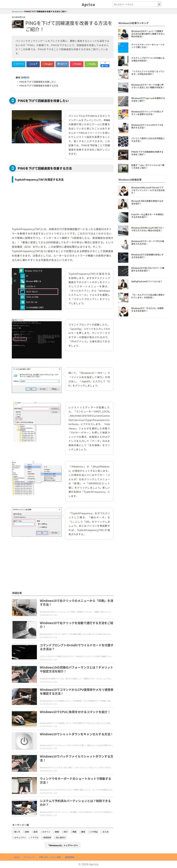Open the Aprico site logo
This screenshot has width=177, height=868.
[x=88, y=4]
